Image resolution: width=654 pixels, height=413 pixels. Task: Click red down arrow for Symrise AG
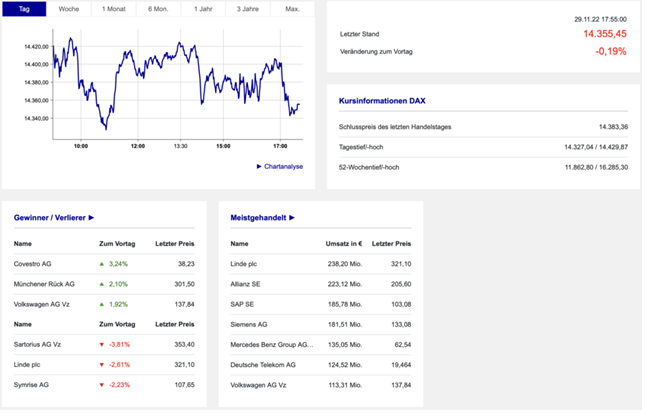click(x=101, y=384)
